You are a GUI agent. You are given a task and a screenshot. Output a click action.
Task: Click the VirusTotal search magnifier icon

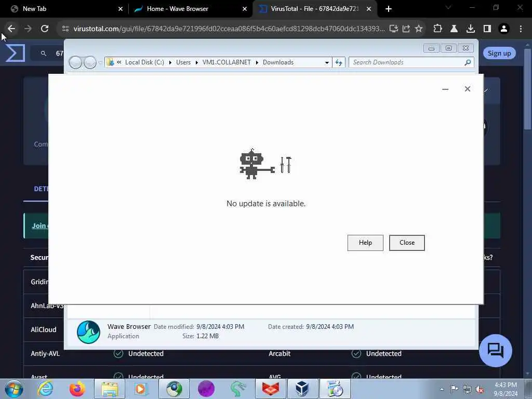(44, 54)
